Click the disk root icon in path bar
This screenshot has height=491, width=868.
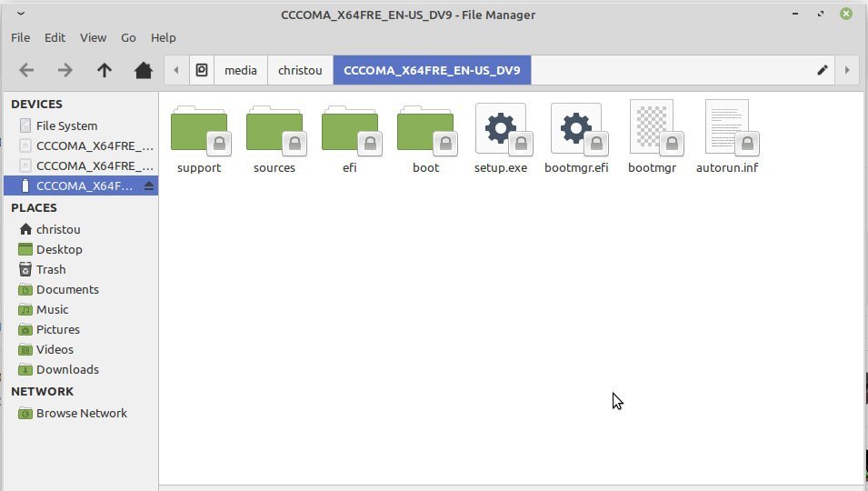click(x=202, y=70)
